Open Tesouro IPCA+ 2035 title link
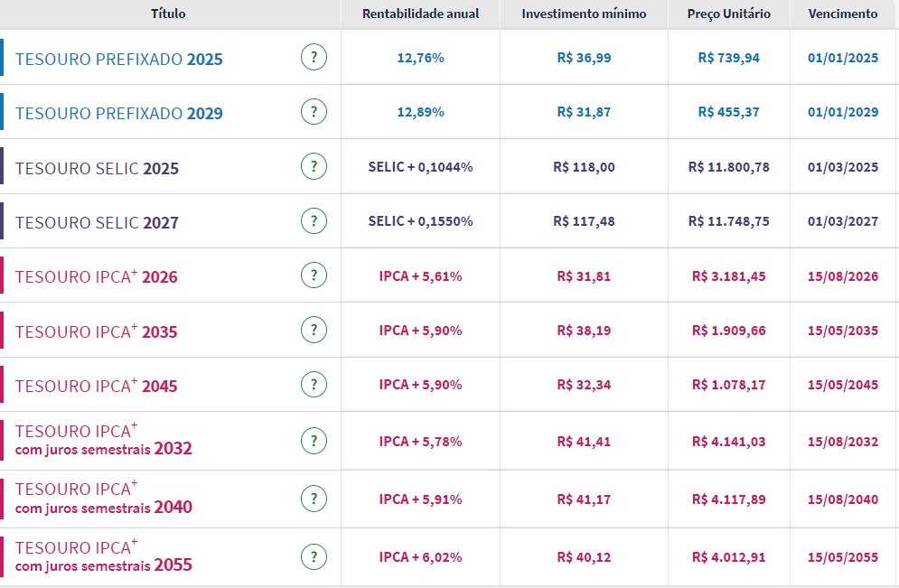 97,331
